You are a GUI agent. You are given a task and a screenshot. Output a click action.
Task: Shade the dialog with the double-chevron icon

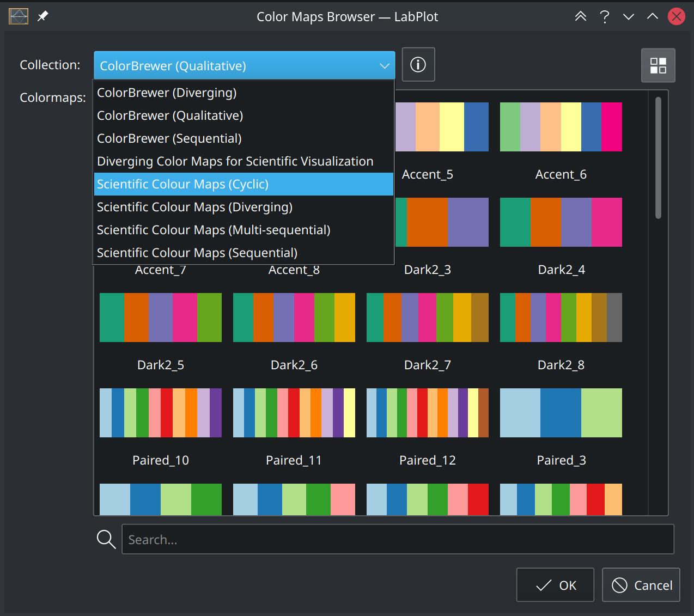click(580, 16)
